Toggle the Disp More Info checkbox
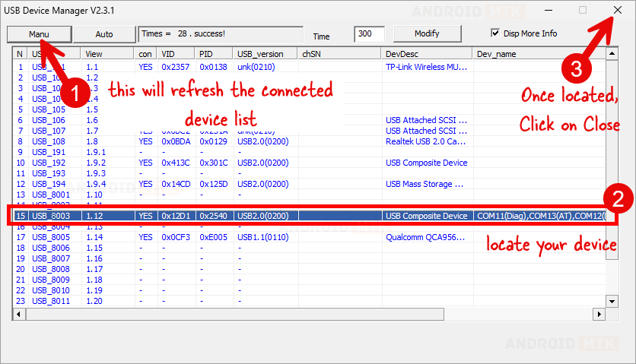The height and width of the screenshot is (364, 636). (x=496, y=33)
